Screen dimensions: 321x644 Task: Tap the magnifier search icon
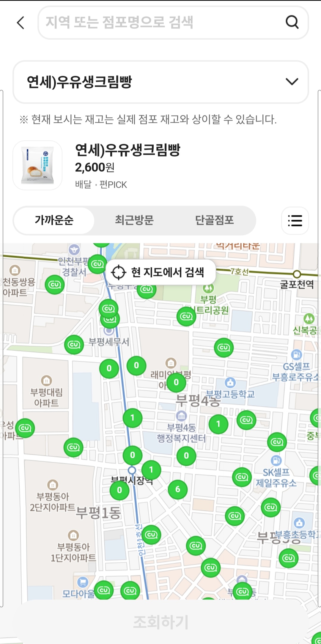pos(292,22)
